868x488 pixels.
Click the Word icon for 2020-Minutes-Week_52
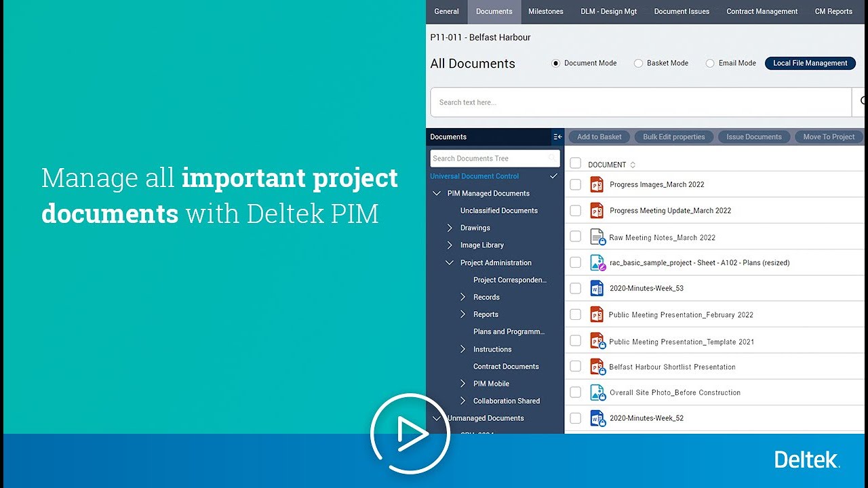(x=597, y=418)
